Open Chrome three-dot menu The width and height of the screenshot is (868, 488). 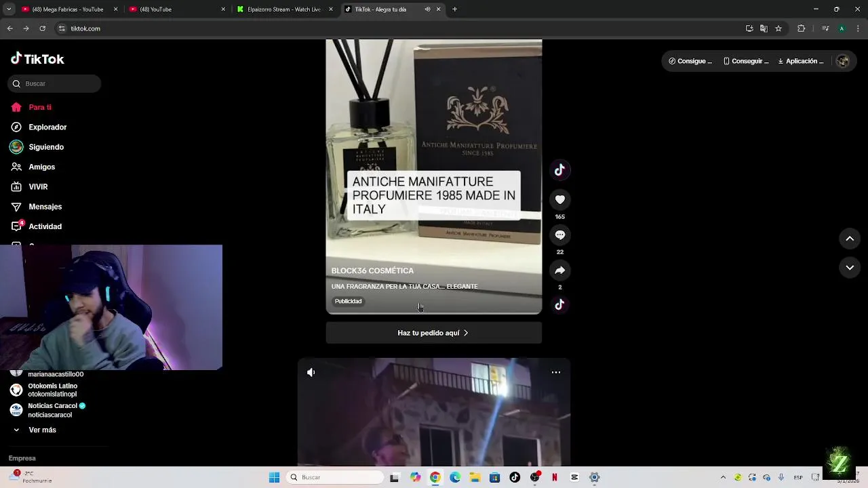pos(858,28)
